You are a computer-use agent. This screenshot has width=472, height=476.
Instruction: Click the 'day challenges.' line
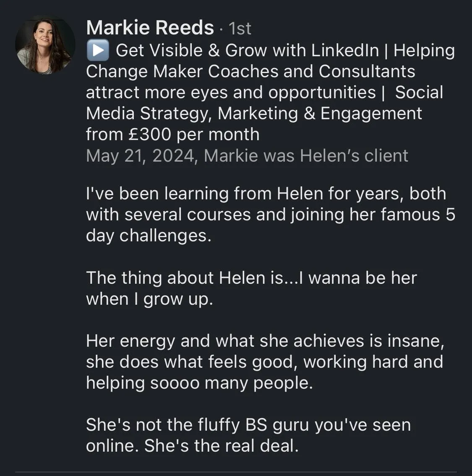click(149, 235)
